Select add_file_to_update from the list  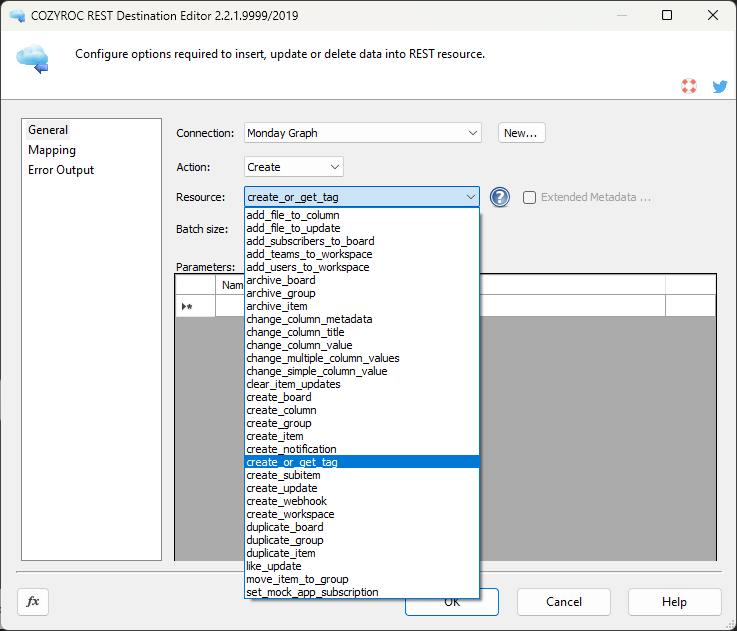[362, 229]
